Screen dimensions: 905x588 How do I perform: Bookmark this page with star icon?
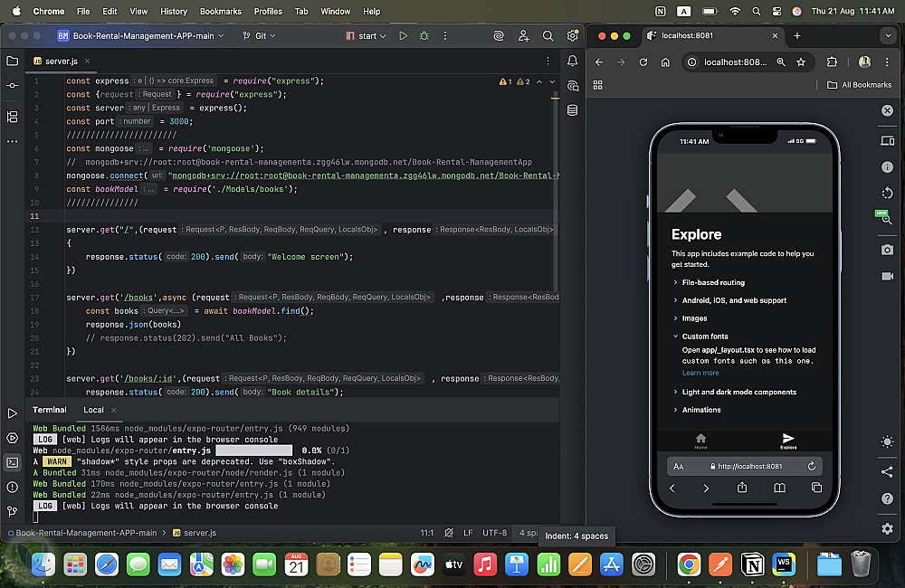tap(801, 62)
